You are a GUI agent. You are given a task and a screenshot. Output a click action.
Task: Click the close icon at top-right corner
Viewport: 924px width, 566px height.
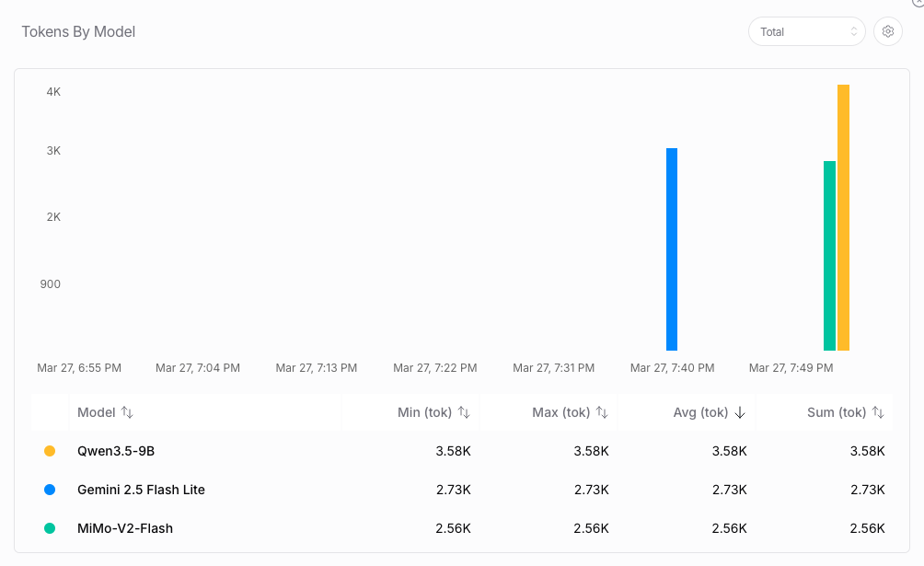[x=918, y=3]
